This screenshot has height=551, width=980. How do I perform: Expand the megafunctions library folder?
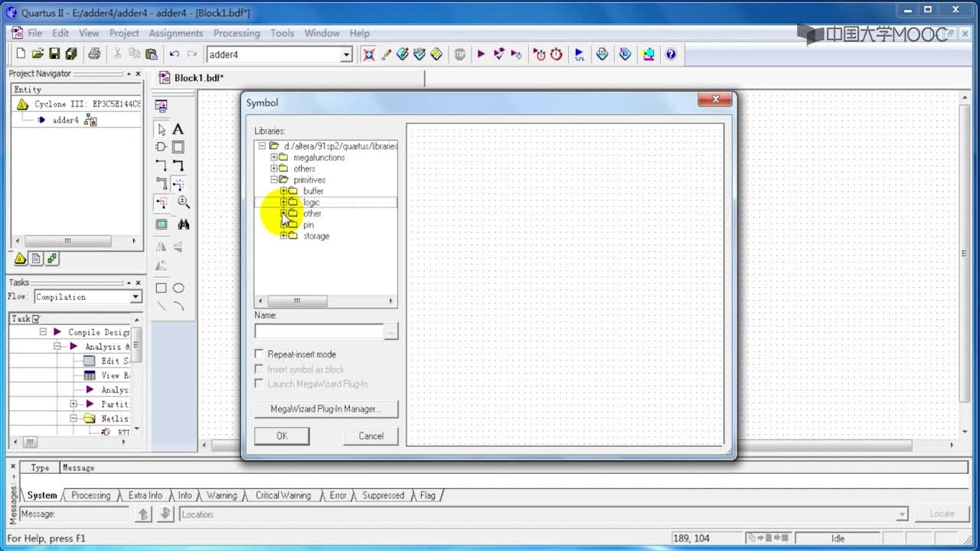click(273, 157)
